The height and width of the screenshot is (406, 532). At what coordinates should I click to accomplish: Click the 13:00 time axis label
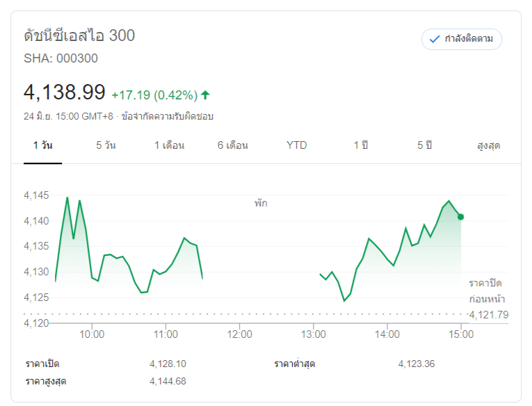pos(314,334)
